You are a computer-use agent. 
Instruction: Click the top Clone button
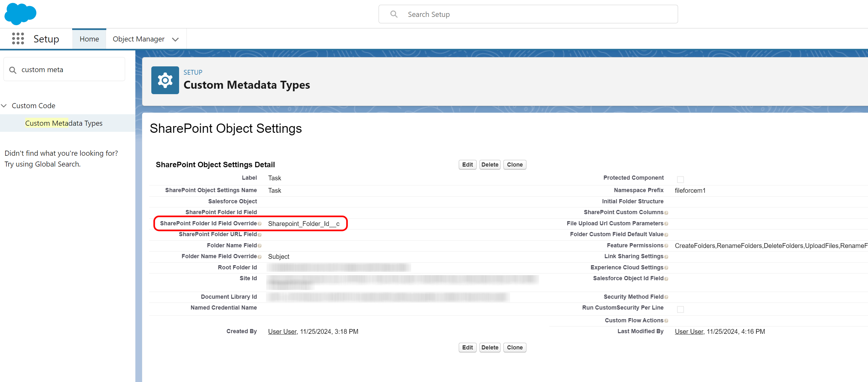pyautogui.click(x=515, y=165)
